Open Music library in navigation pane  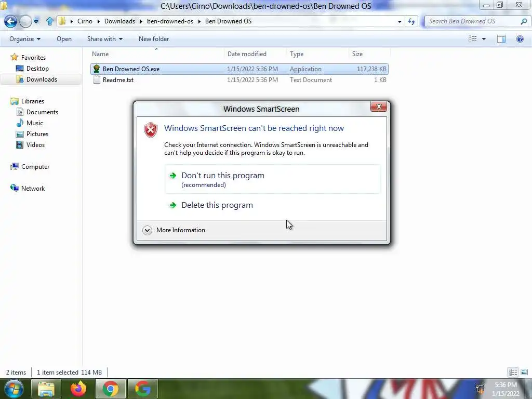35,123
